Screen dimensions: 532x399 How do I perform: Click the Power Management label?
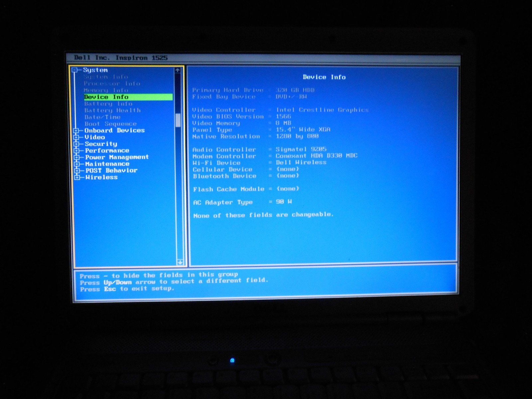click(x=117, y=157)
